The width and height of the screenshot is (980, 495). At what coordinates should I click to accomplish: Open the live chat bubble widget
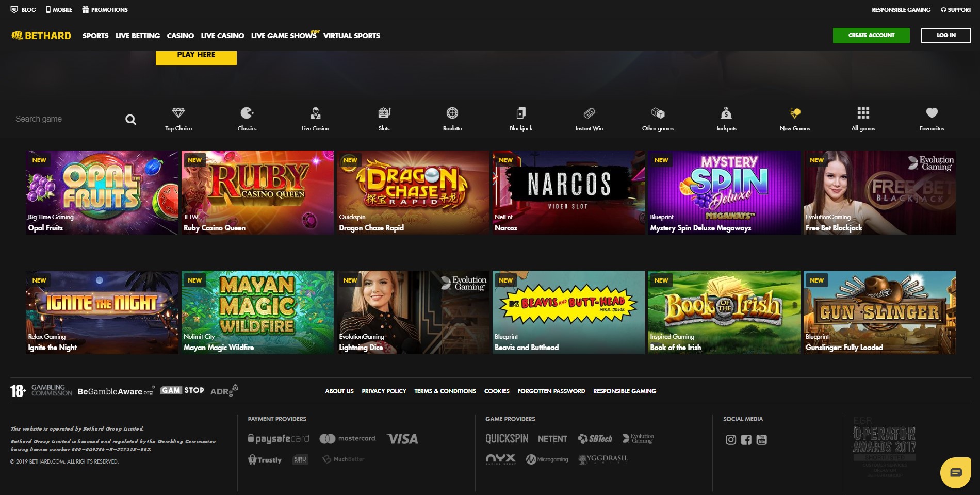click(x=956, y=472)
